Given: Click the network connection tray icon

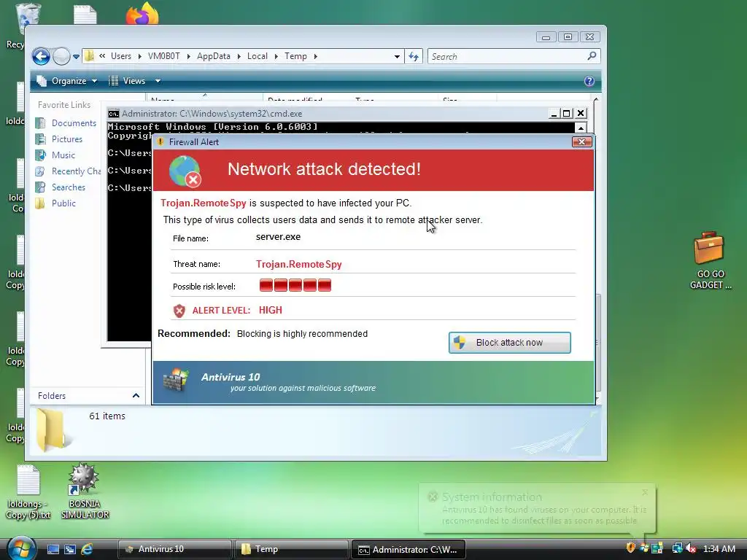Looking at the screenshot, I should [x=677, y=548].
